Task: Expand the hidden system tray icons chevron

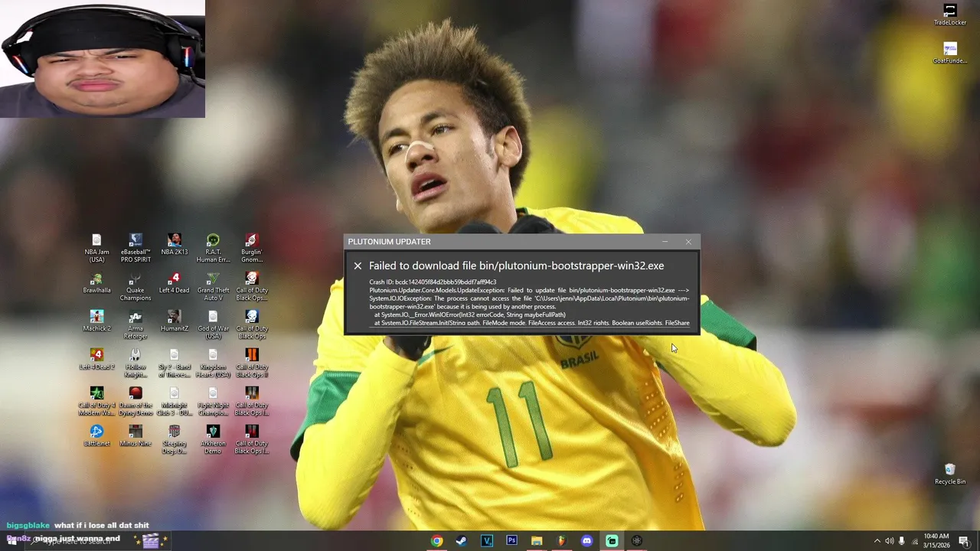Action: point(877,541)
